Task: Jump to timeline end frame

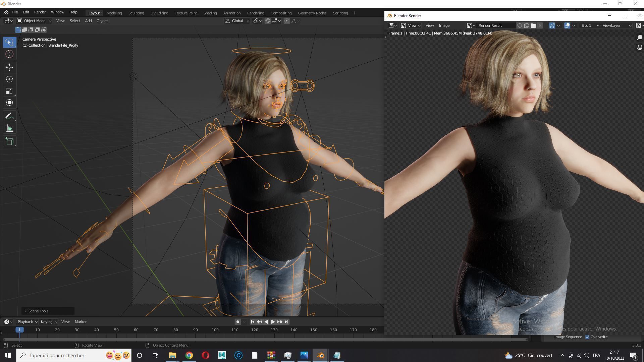Action: click(x=286, y=322)
